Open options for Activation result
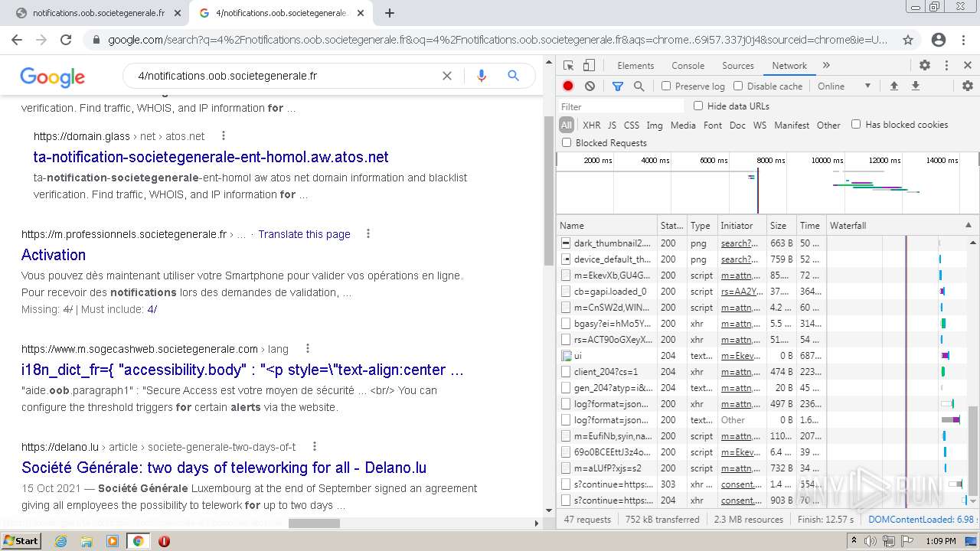 [x=368, y=234]
